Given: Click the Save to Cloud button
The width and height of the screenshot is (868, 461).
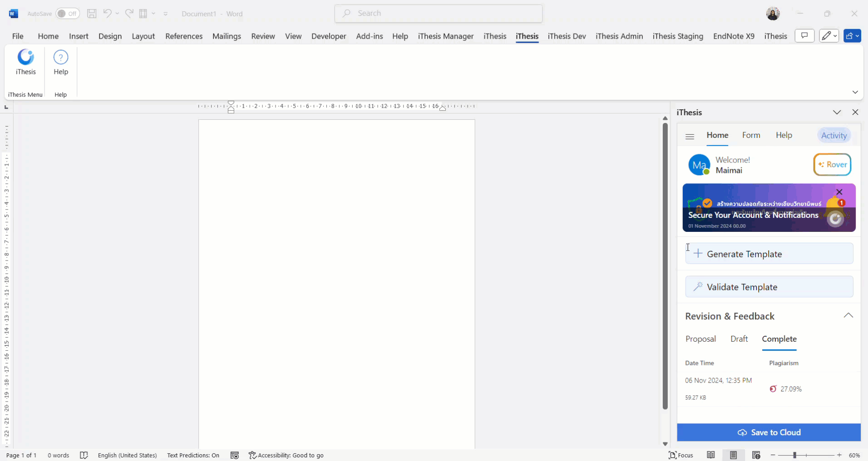Looking at the screenshot, I should click(x=769, y=432).
